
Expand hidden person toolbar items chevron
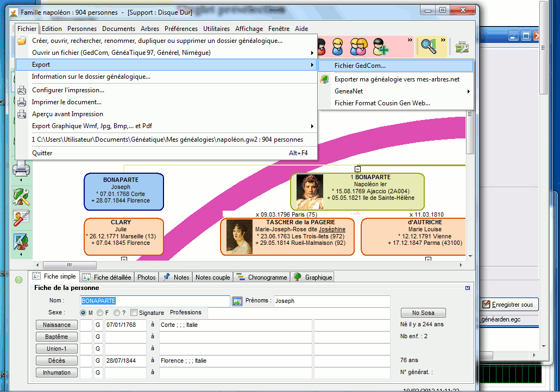click(x=410, y=40)
